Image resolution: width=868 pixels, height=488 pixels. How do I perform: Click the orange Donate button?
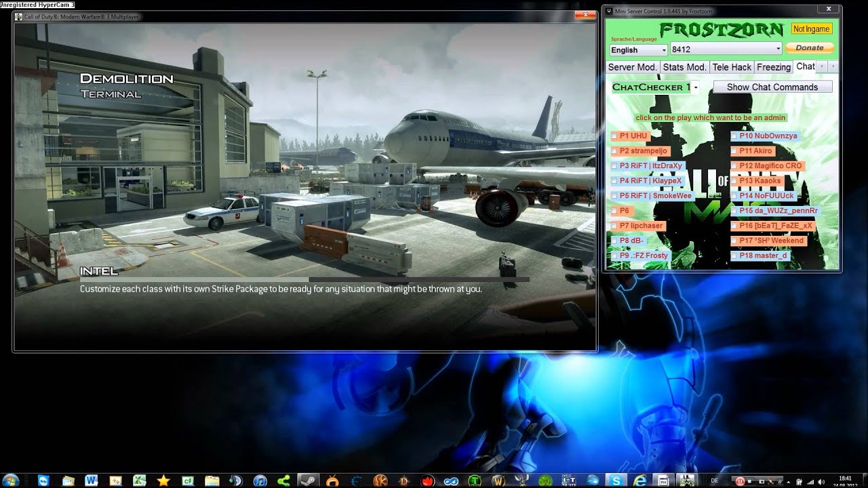[x=810, y=48]
